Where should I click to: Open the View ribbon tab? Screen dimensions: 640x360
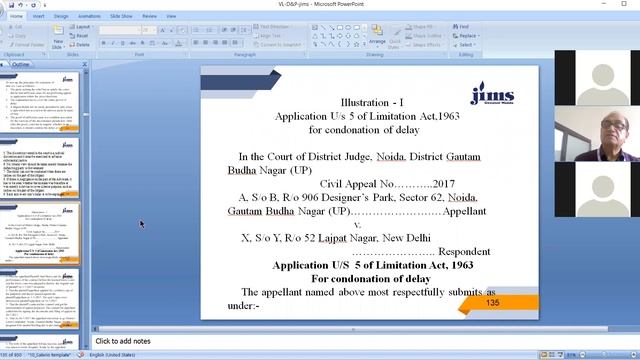171,16
